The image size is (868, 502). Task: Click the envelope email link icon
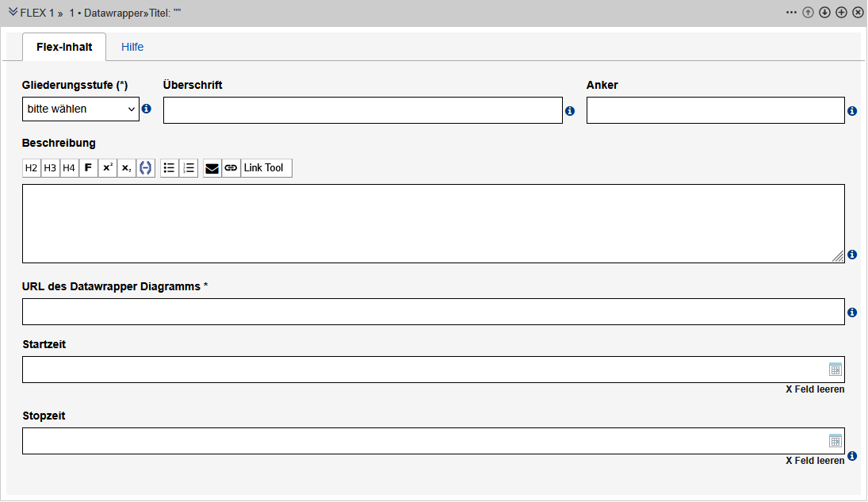tap(212, 168)
